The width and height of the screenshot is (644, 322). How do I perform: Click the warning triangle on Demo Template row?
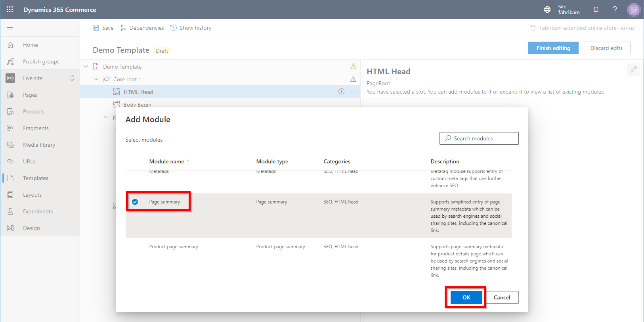coord(353,66)
